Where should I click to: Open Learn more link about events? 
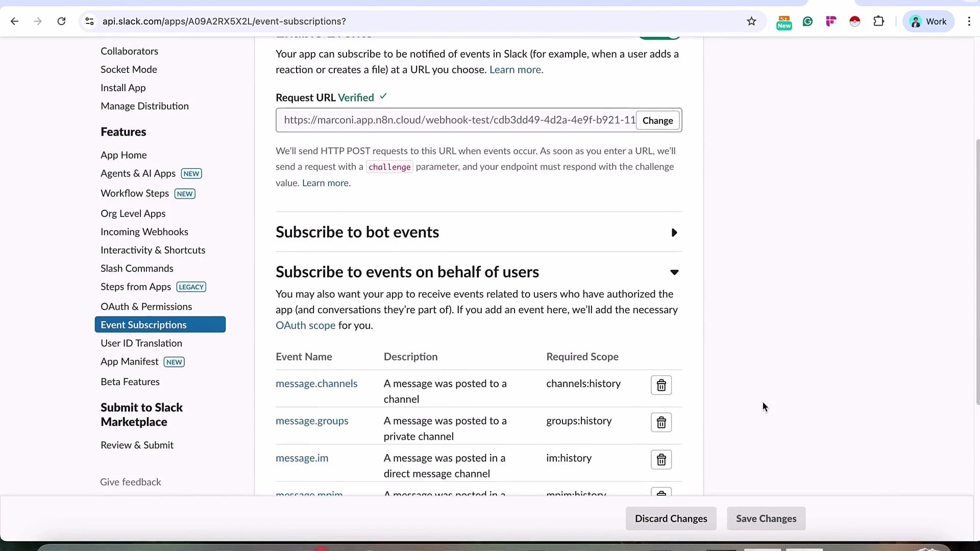click(516, 70)
